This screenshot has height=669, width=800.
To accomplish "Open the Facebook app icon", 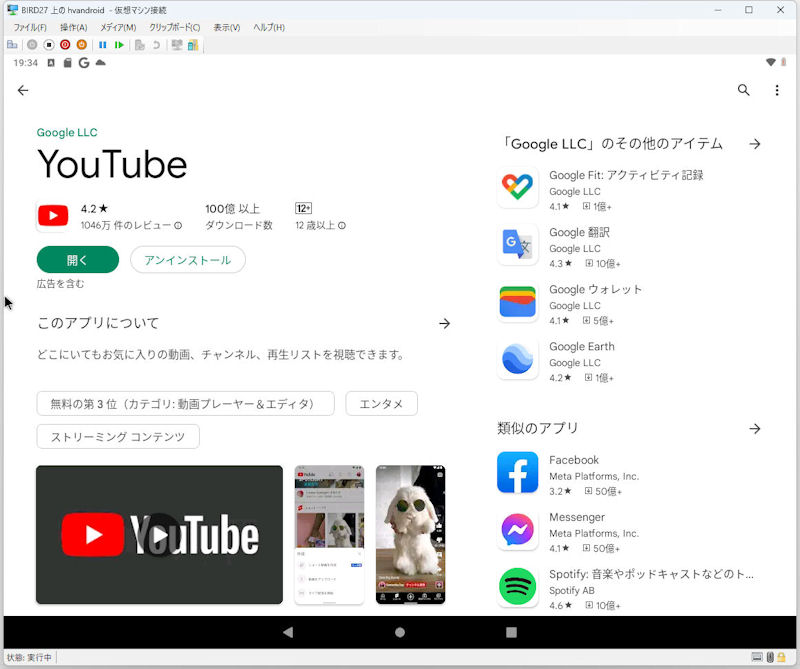I will [517, 472].
